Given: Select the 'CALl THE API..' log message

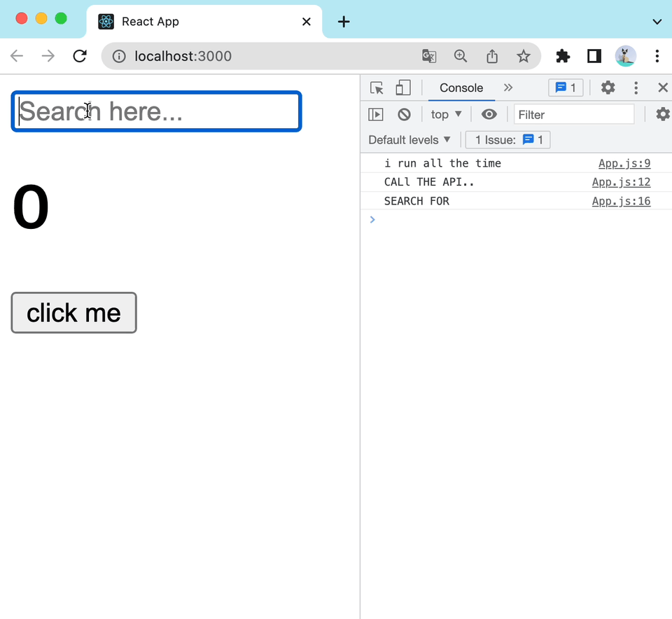Looking at the screenshot, I should (x=429, y=182).
